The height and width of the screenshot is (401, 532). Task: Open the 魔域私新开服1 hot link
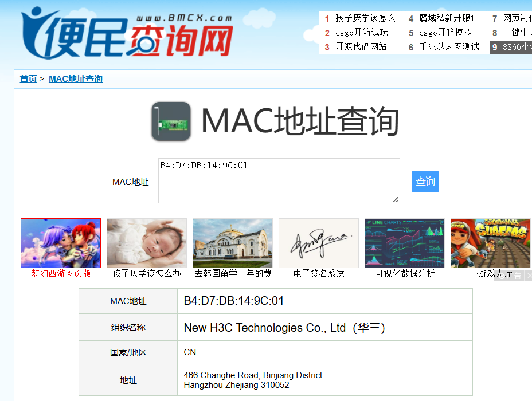[x=447, y=18]
